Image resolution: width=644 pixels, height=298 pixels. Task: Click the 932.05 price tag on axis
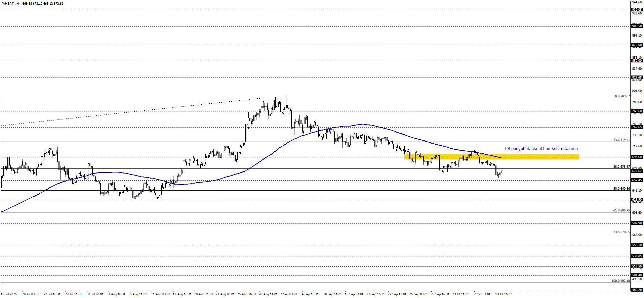[x=637, y=10]
